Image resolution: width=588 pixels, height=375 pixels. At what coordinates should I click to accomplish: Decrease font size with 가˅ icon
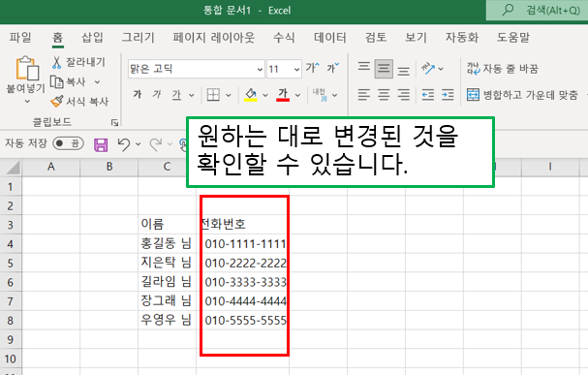[x=332, y=68]
